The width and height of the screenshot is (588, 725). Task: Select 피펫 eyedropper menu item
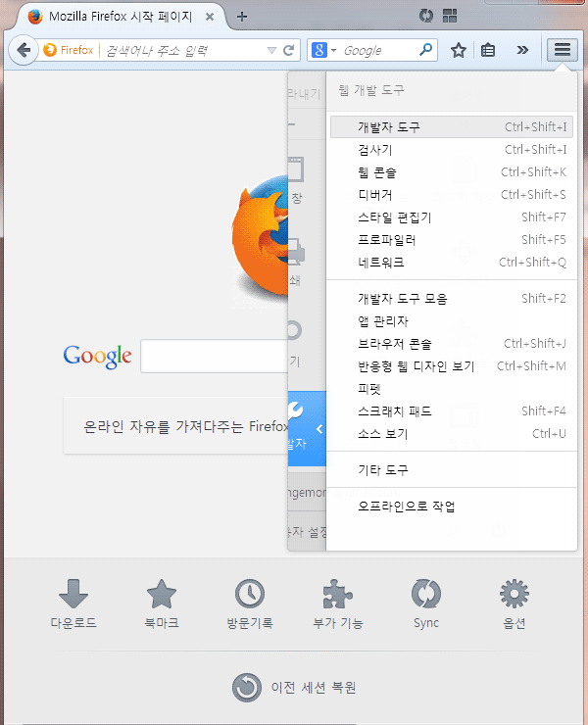[452, 389]
